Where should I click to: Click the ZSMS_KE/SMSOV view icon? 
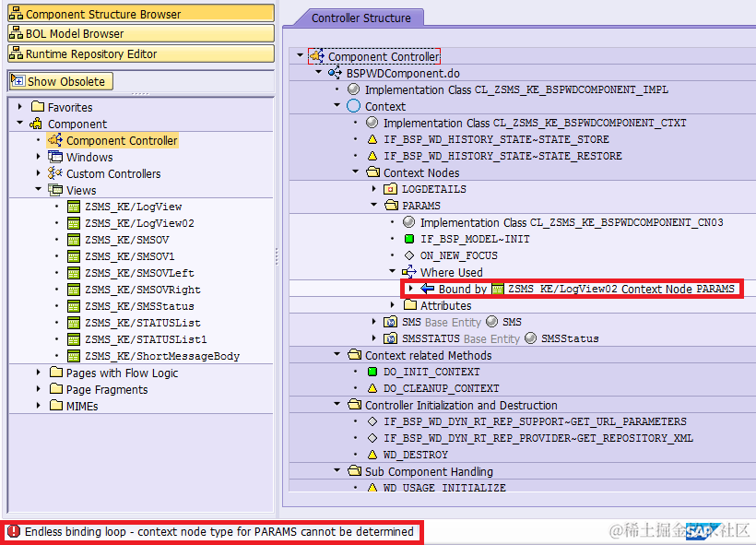point(73,240)
